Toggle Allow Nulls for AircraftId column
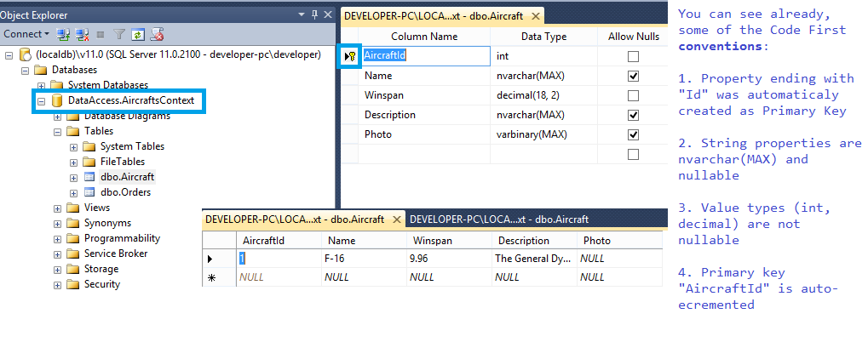Viewport: 868px width, 342px height. click(632, 56)
